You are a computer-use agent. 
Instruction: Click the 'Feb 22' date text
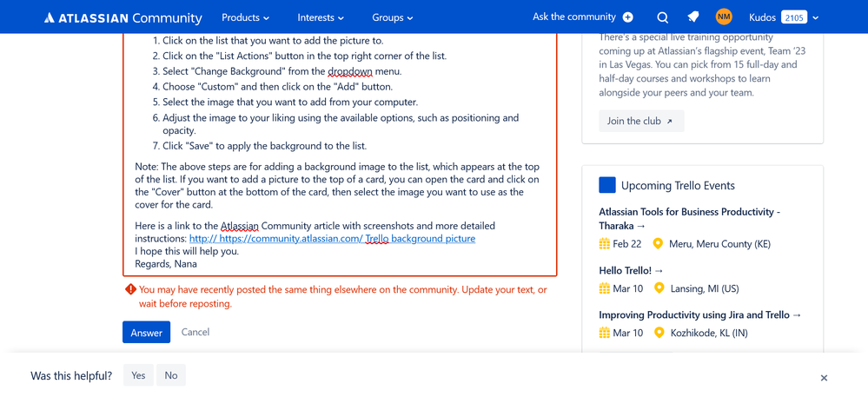click(627, 243)
